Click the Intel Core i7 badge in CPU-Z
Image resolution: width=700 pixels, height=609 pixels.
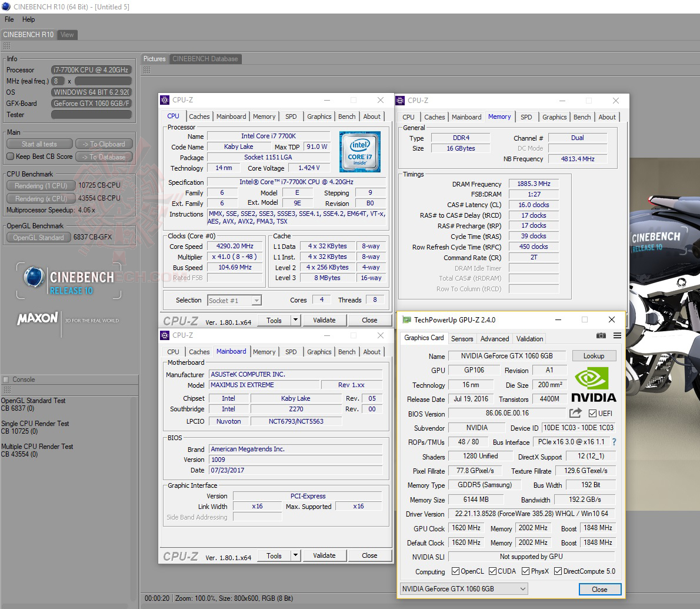click(359, 151)
